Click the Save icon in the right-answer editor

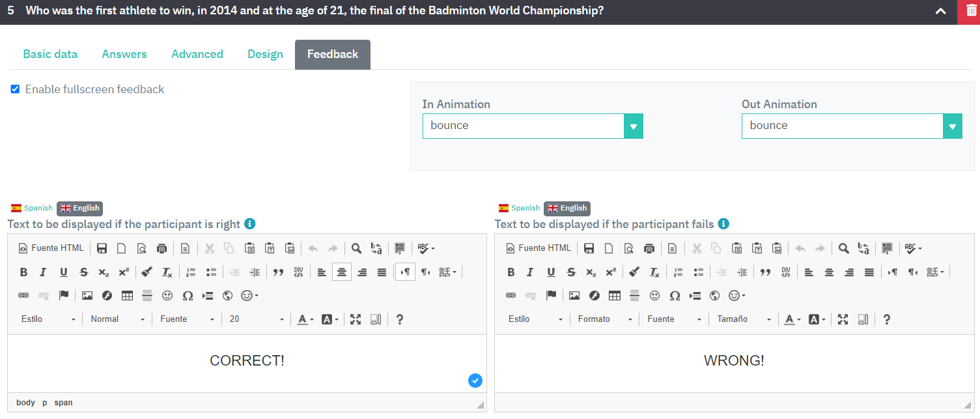[x=102, y=248]
